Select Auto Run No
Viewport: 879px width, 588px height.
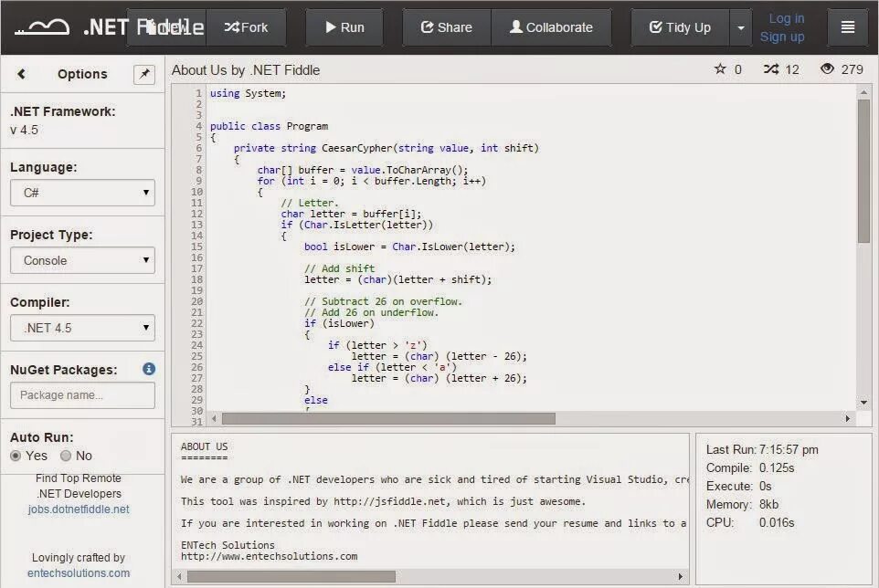[66, 456]
